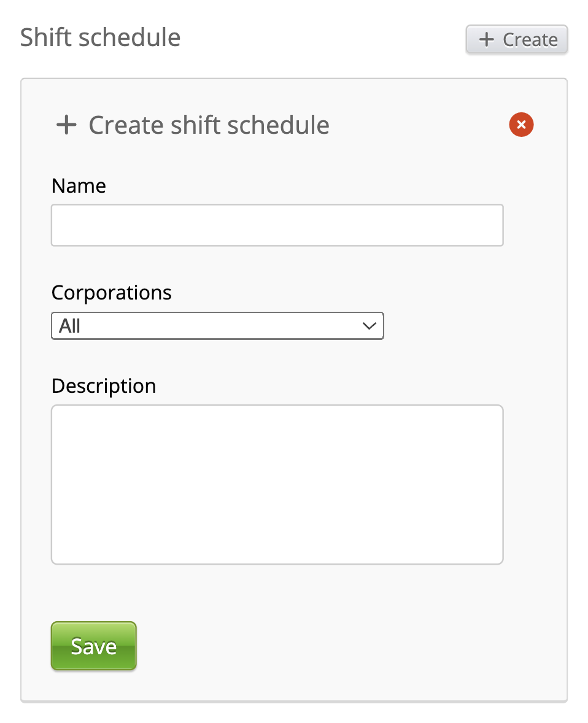588x723 pixels.
Task: Click the 'Shift schedule' page heading
Action: click(100, 37)
